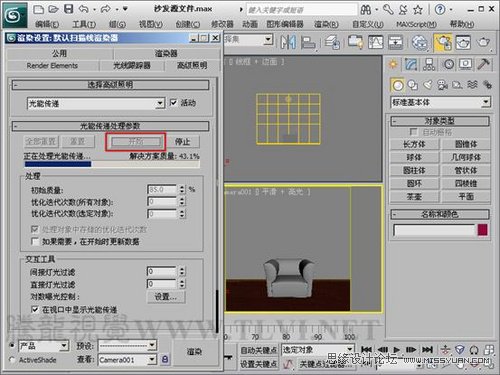Switch to the Display command panel tab
Screen dimensions: 500x375
pos(466,64)
